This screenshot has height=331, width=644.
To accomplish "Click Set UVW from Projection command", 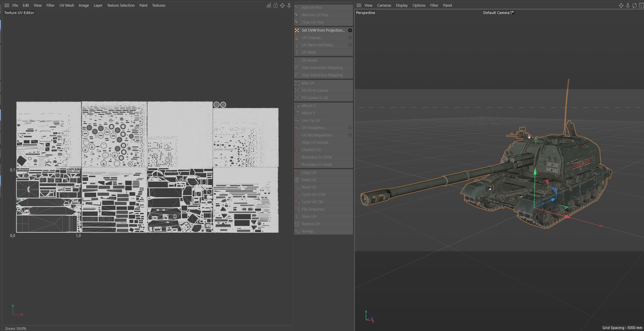I will click(x=323, y=30).
